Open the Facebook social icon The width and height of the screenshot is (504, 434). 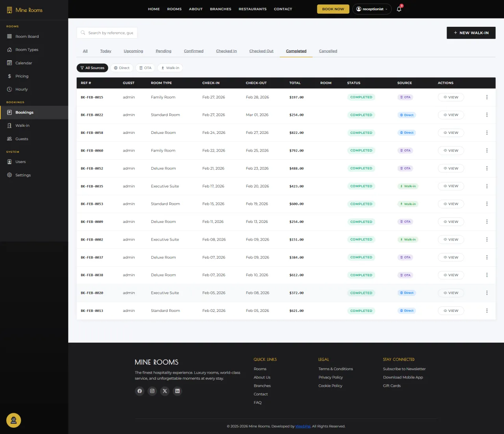(x=139, y=391)
